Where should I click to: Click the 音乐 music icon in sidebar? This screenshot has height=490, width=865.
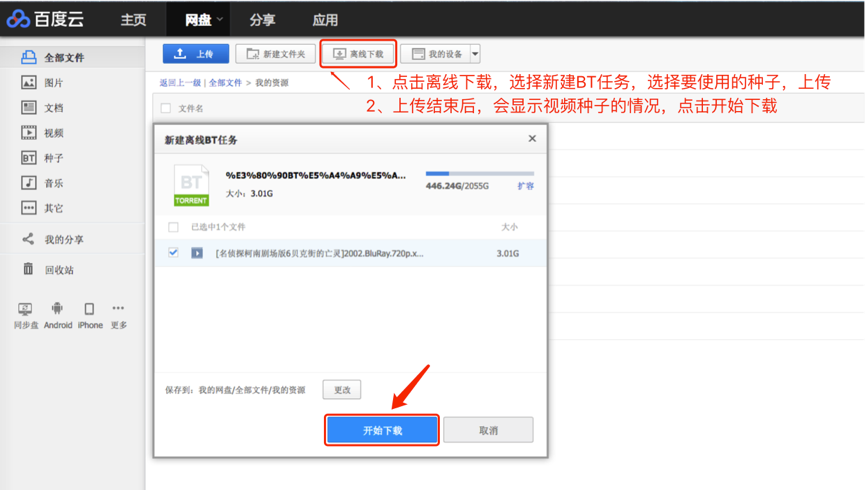tap(29, 183)
